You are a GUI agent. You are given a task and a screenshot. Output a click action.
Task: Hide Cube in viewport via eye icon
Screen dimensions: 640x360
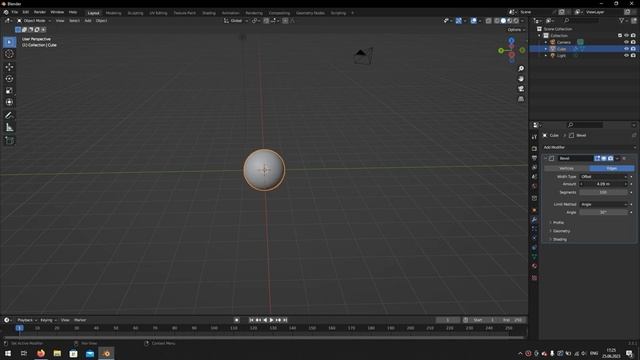626,49
